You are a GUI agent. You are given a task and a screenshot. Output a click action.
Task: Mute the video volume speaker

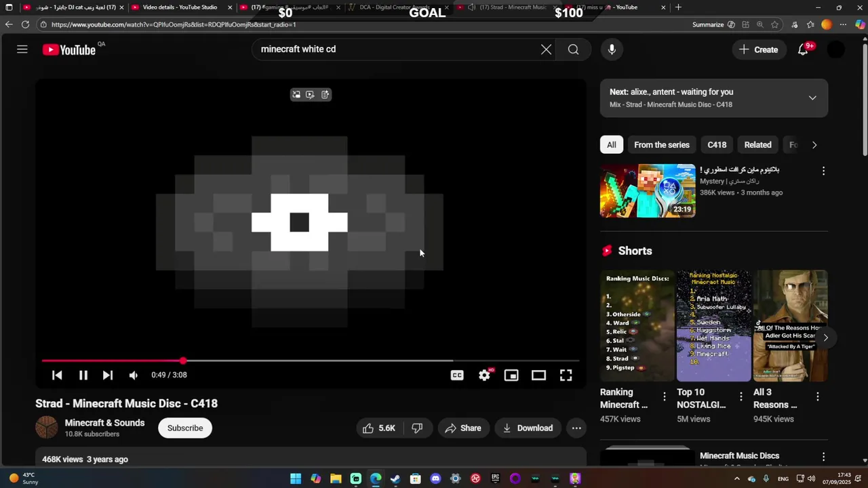point(134,375)
